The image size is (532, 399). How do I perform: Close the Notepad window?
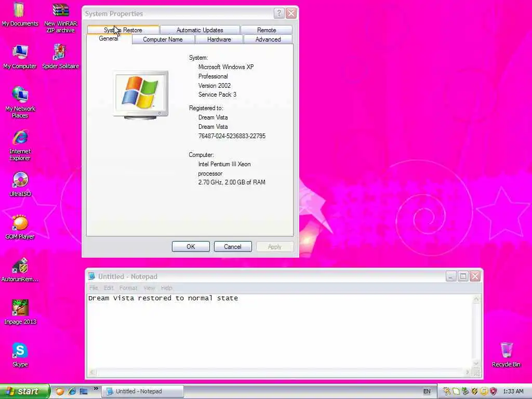[475, 276]
